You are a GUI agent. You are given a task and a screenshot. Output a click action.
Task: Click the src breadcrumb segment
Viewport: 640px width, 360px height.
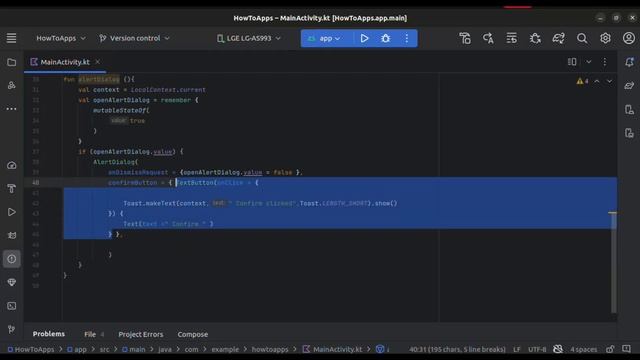(104, 349)
